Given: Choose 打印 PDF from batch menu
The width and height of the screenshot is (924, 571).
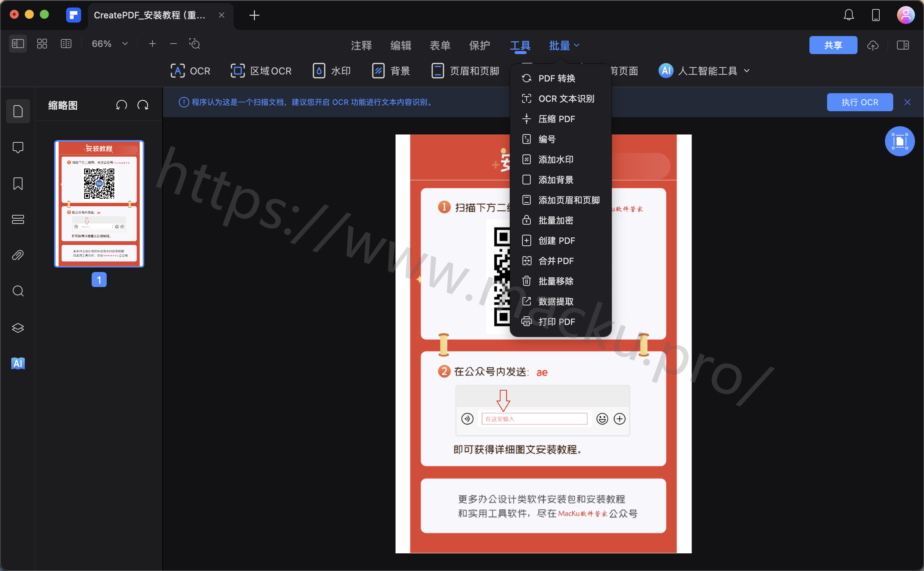Looking at the screenshot, I should [x=560, y=322].
